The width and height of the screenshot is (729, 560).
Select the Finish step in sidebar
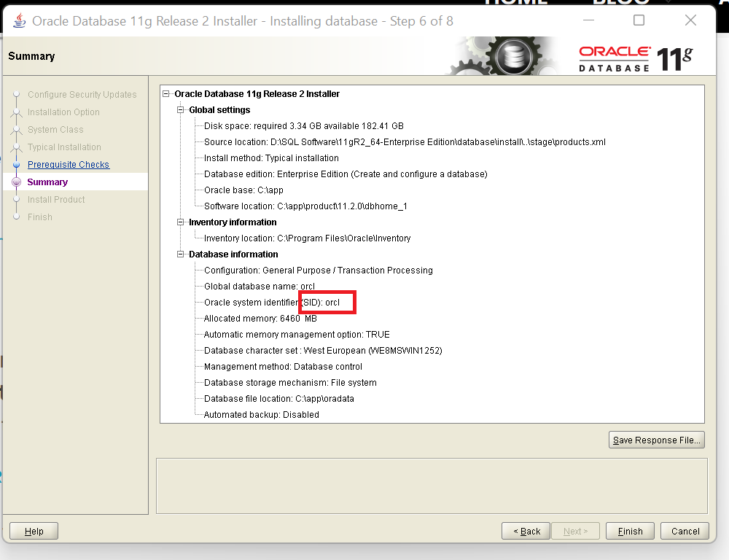coord(39,217)
